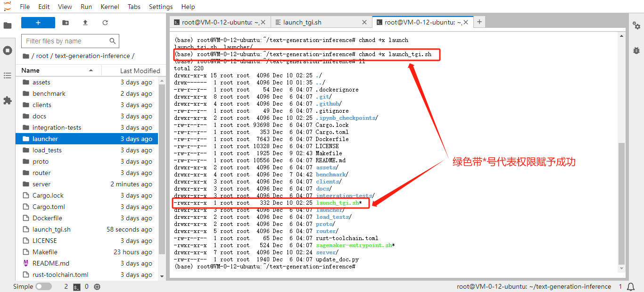644x292 pixels.
Task: Select the LICENSE file
Action: point(87,241)
